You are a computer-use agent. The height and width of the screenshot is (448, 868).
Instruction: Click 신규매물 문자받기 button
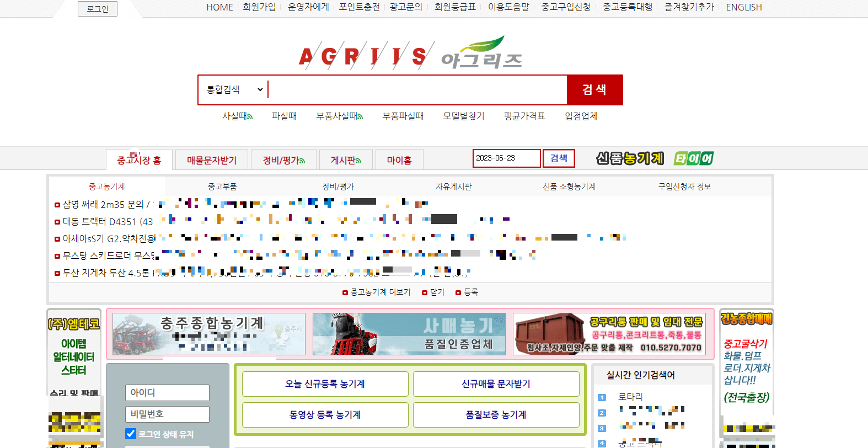point(496,384)
